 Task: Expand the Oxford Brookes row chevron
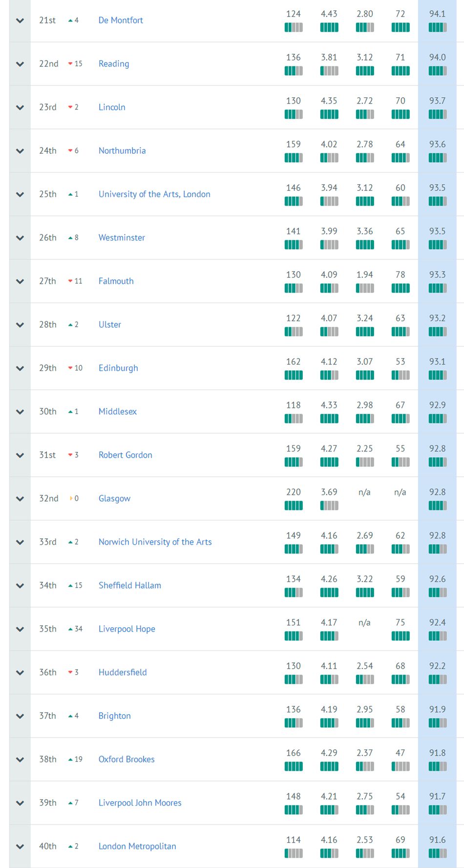(x=20, y=760)
